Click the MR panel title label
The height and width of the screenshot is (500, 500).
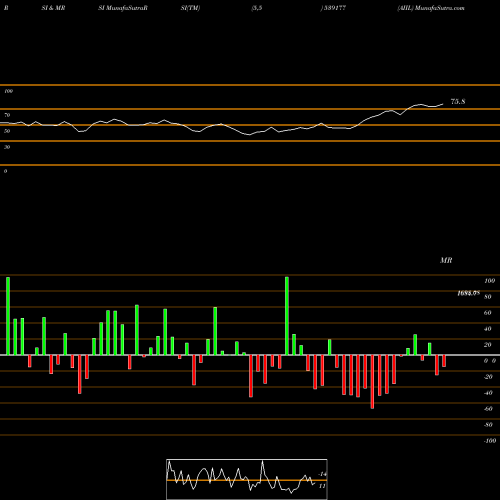[x=446, y=260]
